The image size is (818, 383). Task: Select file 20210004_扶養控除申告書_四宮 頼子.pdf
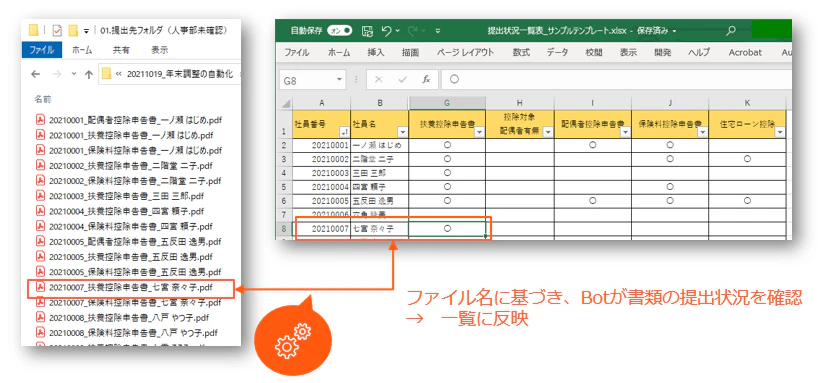pos(119,211)
